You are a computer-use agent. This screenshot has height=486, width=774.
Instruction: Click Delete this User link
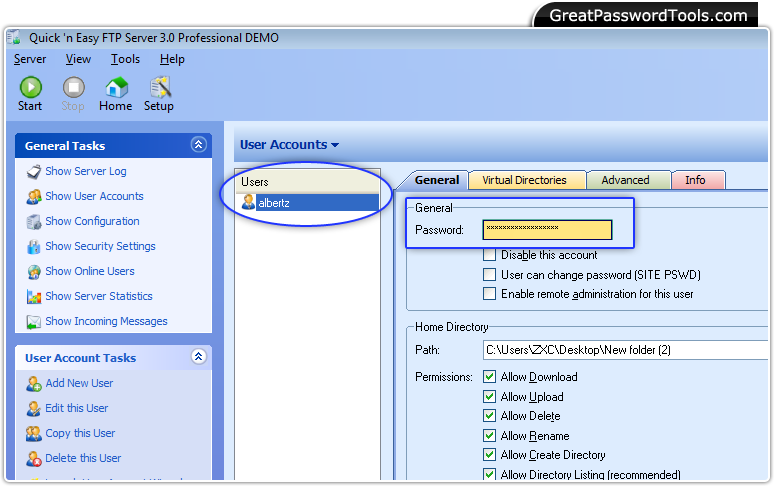click(83, 458)
